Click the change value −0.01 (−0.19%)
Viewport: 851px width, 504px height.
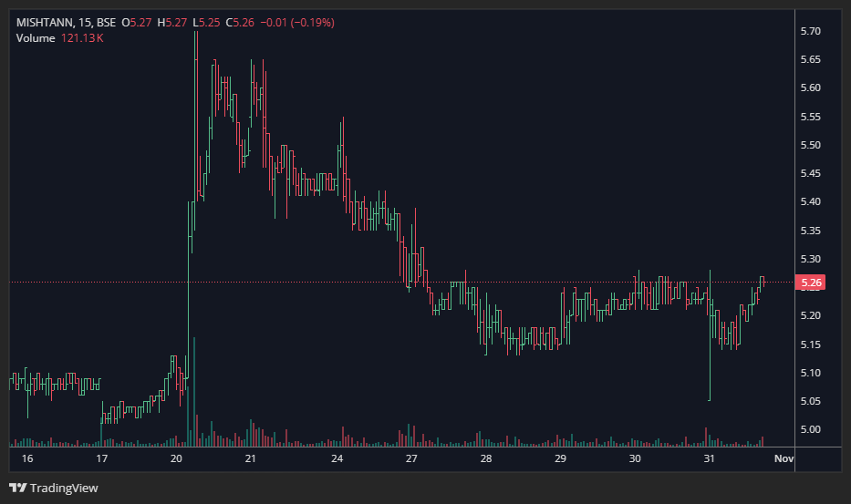(x=297, y=23)
